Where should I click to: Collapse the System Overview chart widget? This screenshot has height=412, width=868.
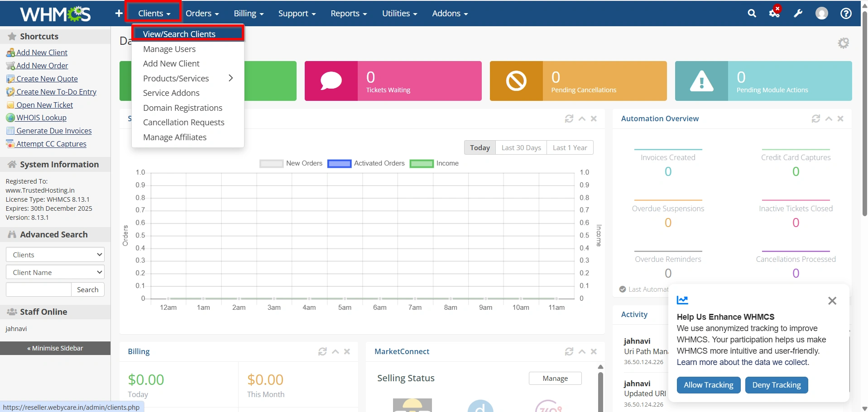pos(582,118)
